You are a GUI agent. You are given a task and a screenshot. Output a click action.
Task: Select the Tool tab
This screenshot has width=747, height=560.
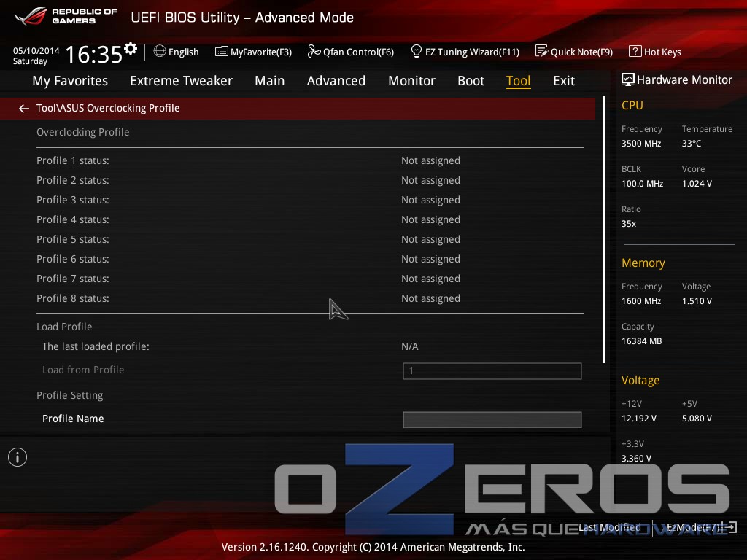click(519, 81)
